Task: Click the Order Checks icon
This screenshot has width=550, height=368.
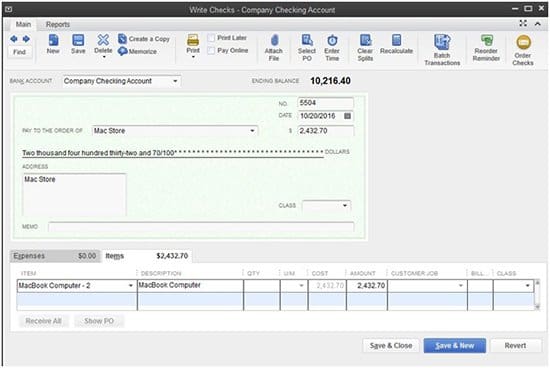Action: [x=523, y=42]
